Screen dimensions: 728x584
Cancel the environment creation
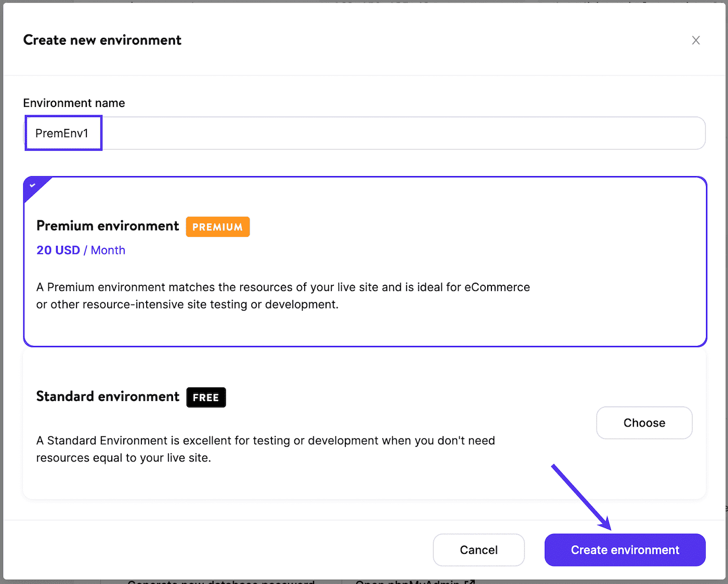[x=478, y=550]
